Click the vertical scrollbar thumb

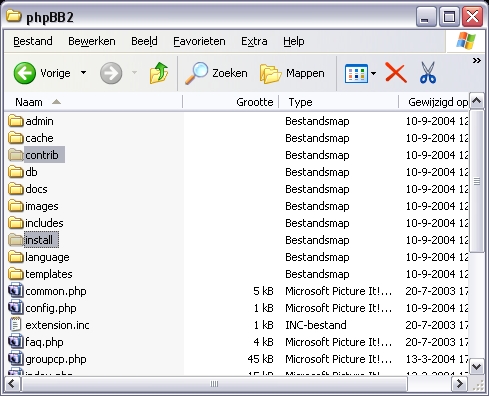(477, 181)
